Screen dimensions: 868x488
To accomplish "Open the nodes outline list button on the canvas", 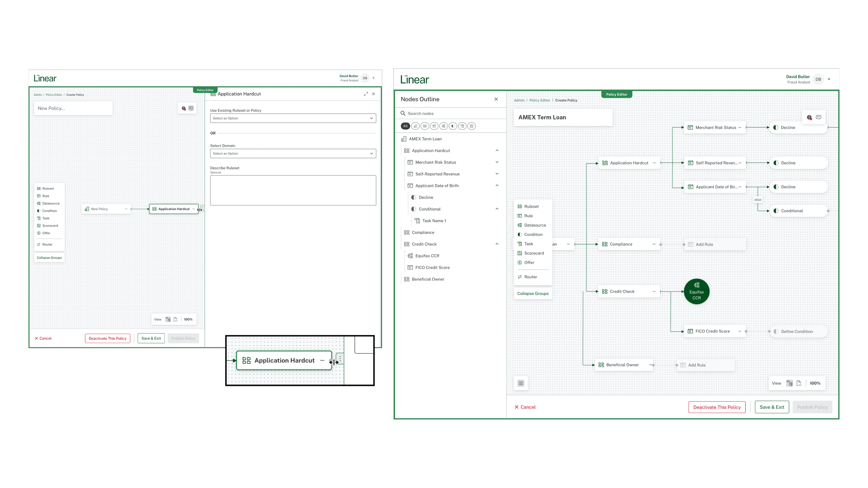I will click(521, 383).
